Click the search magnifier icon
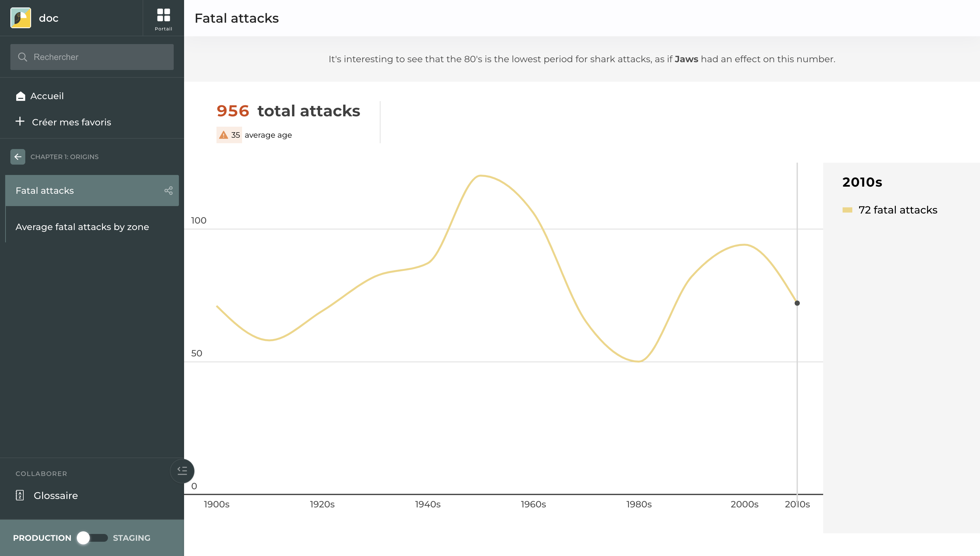Screen dimensions: 980x556 coord(23,57)
